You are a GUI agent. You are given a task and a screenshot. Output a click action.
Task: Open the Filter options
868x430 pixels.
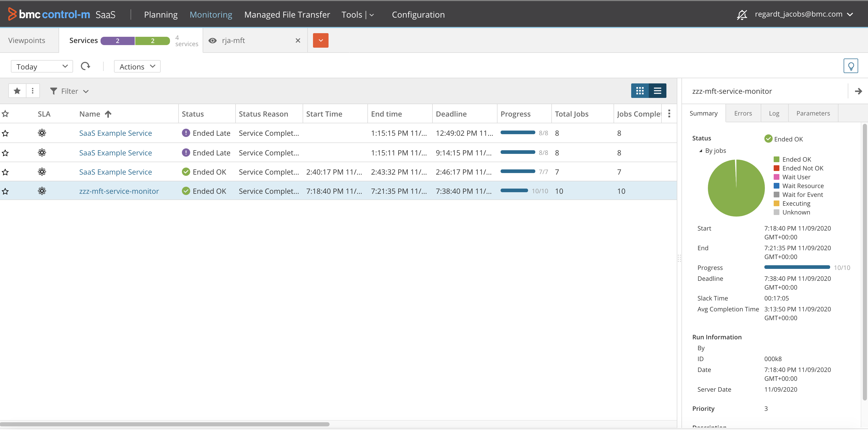[69, 91]
